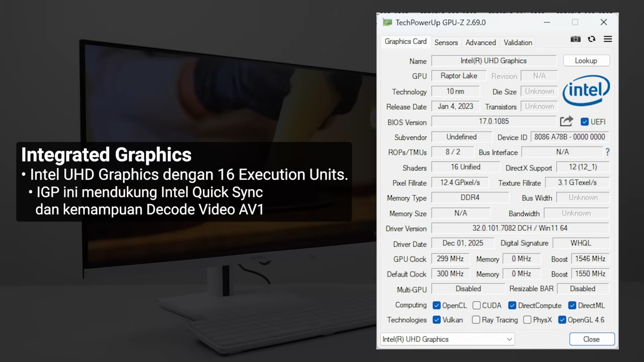Click the Memory Size value N/A

point(461,213)
